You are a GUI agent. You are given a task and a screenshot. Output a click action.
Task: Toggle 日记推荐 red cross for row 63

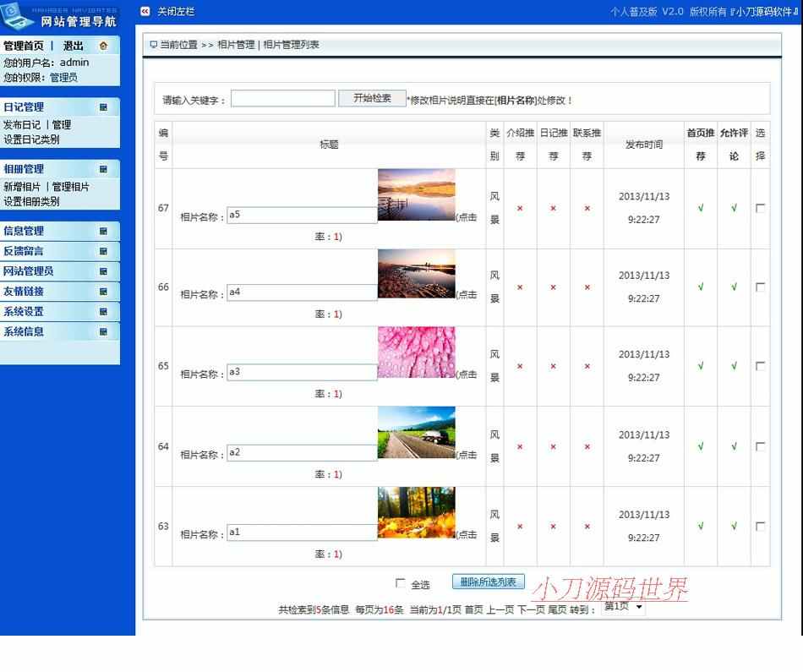(x=553, y=527)
